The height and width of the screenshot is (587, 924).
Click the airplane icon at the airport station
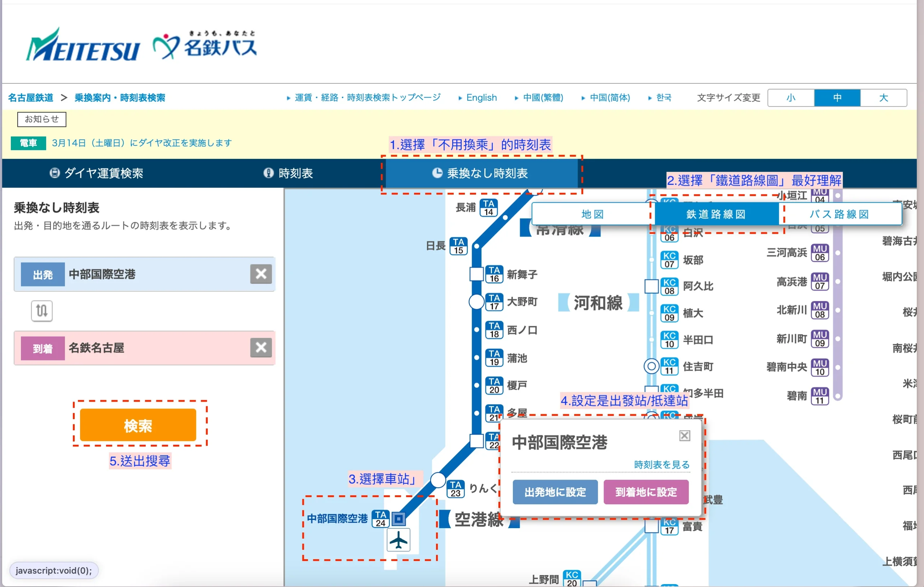pos(398,540)
